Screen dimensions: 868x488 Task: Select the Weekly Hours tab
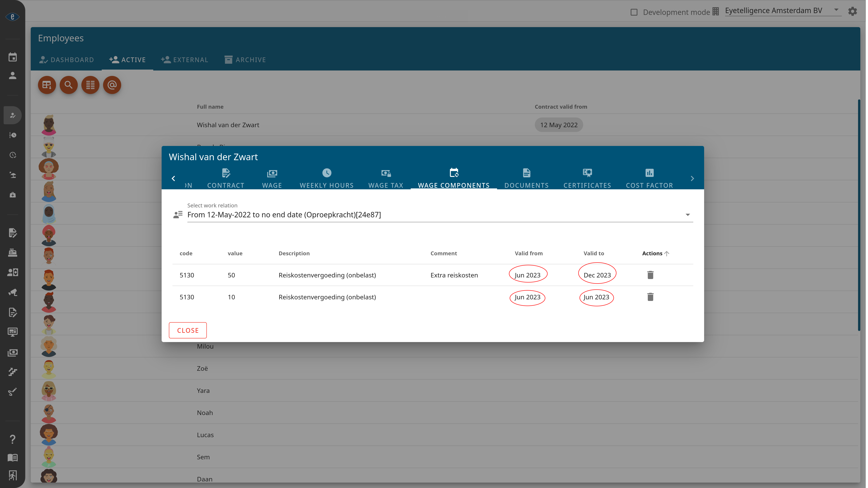(x=327, y=178)
